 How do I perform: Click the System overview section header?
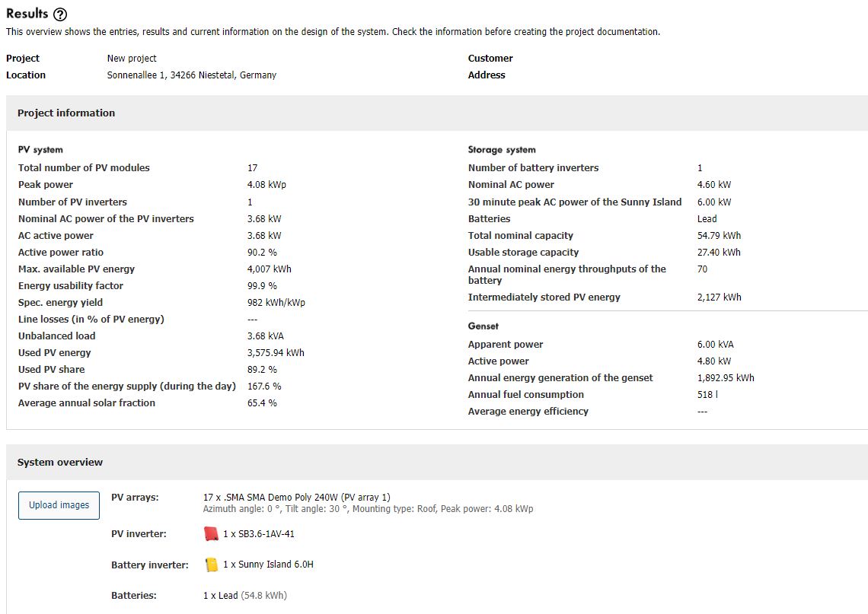tap(60, 463)
